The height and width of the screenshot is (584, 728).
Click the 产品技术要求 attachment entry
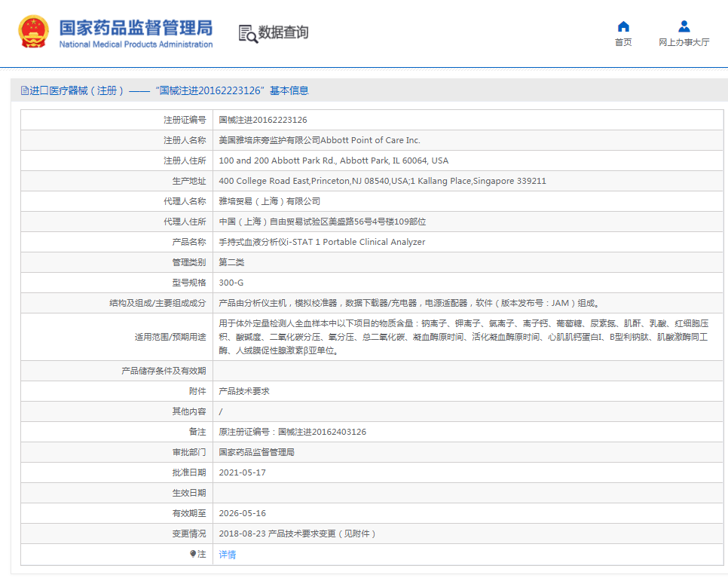[x=243, y=390]
